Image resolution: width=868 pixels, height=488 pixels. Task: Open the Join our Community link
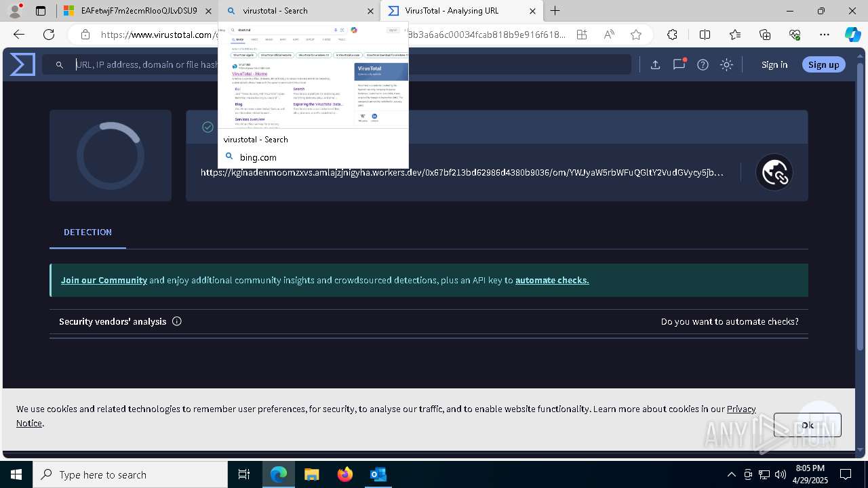(104, 280)
